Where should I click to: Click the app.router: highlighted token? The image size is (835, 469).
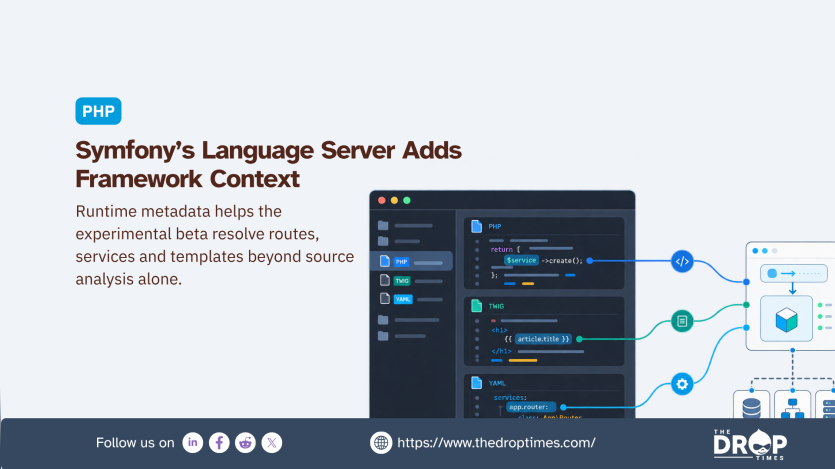click(x=530, y=407)
